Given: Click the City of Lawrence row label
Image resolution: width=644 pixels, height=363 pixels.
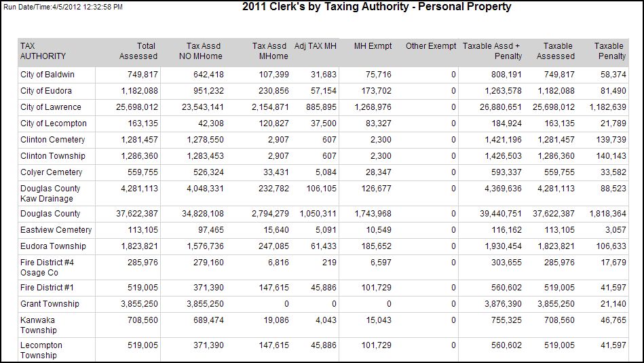Looking at the screenshot, I should [x=51, y=107].
